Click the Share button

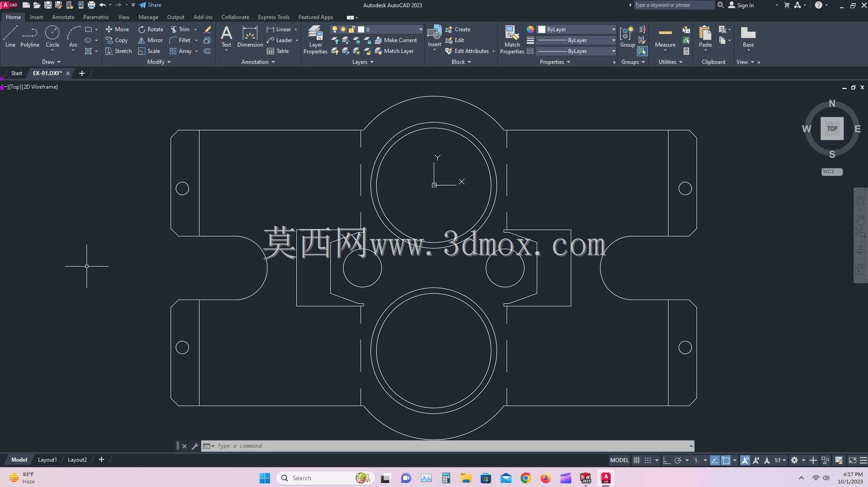pyautogui.click(x=150, y=5)
